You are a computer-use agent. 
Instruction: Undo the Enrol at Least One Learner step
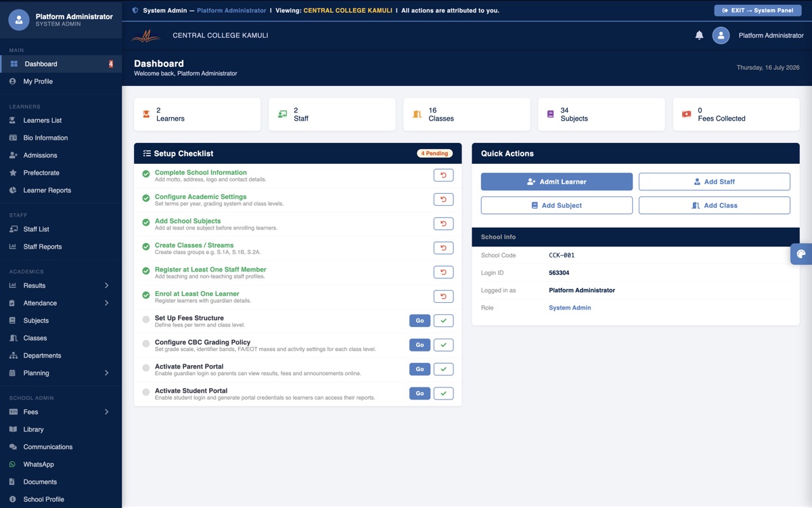tap(443, 297)
